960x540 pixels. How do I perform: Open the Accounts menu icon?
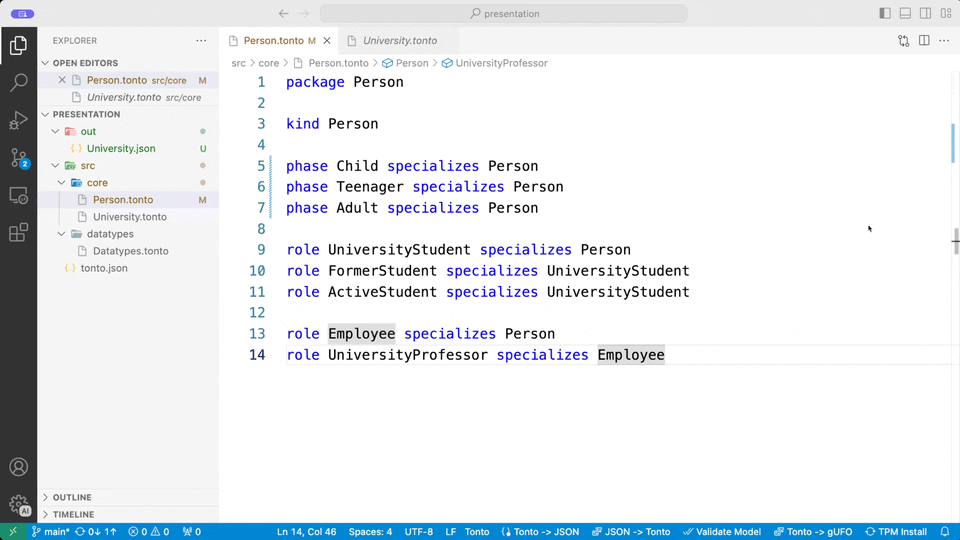18,467
